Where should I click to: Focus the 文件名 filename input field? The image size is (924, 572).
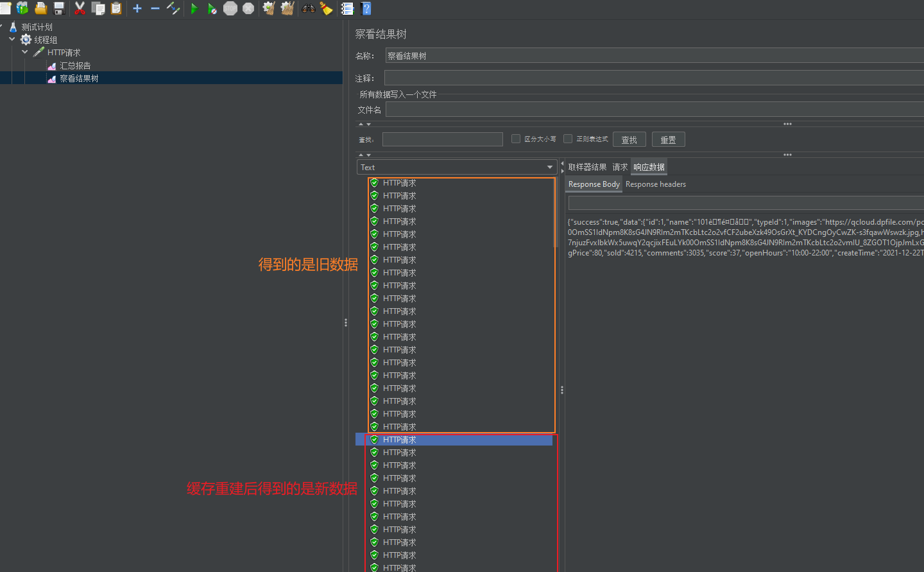pos(654,110)
